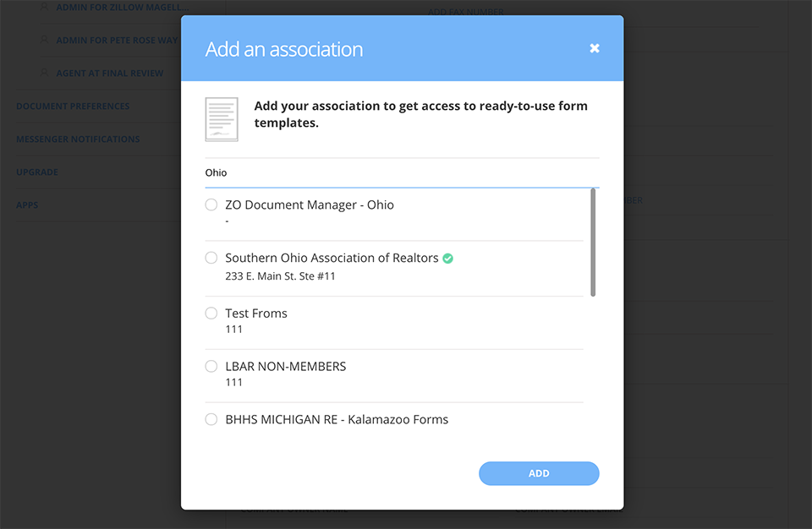This screenshot has width=812, height=529.
Task: Click the person icon beside ADMIN FOR PETE ROSE WAY
Action: click(x=44, y=40)
